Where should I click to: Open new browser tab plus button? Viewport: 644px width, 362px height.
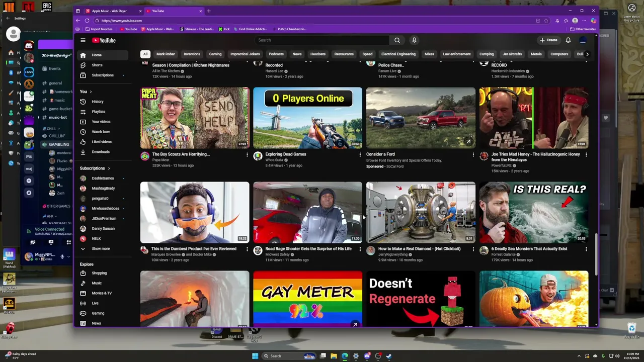point(209,11)
